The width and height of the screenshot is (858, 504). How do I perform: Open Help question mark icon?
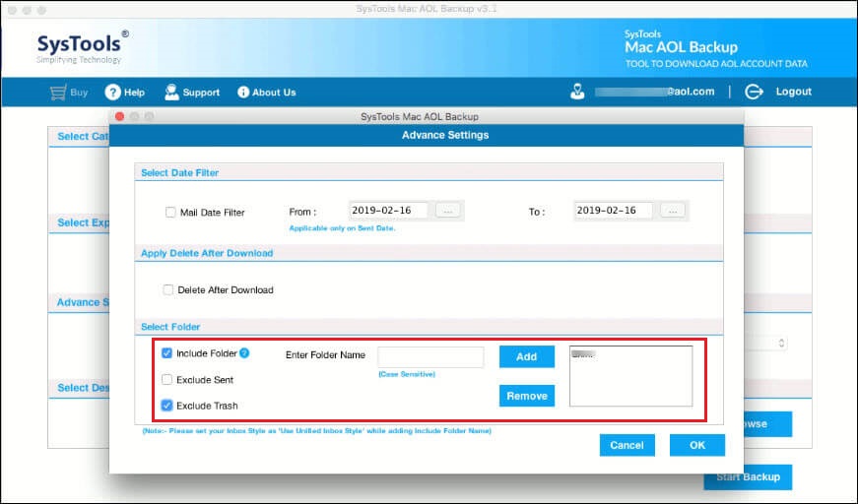point(112,93)
